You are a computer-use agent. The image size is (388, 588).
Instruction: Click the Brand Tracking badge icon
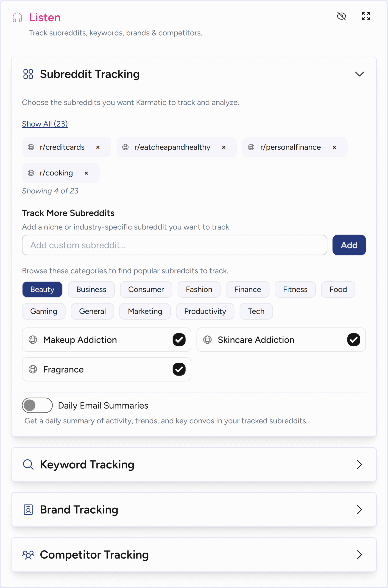(x=28, y=509)
